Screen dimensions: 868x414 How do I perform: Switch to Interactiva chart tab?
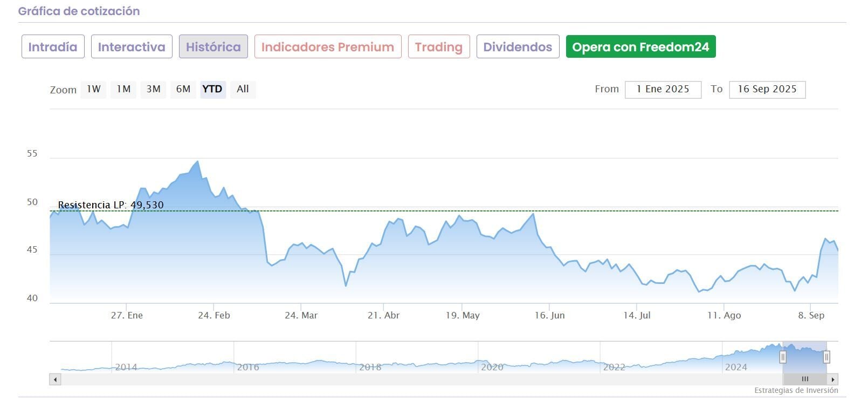132,47
